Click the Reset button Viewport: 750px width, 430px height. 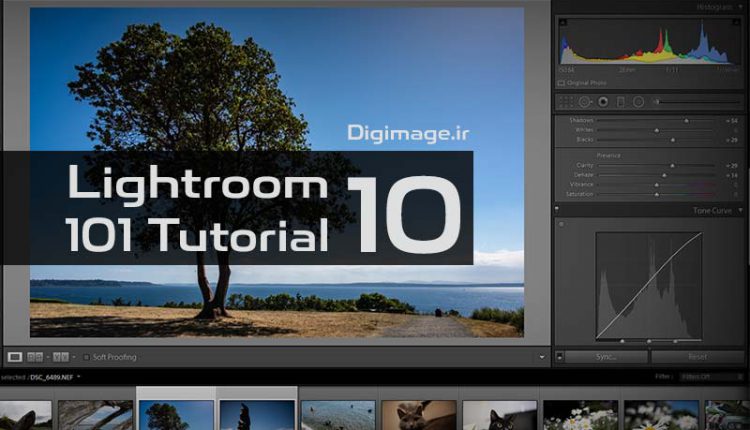tap(697, 356)
